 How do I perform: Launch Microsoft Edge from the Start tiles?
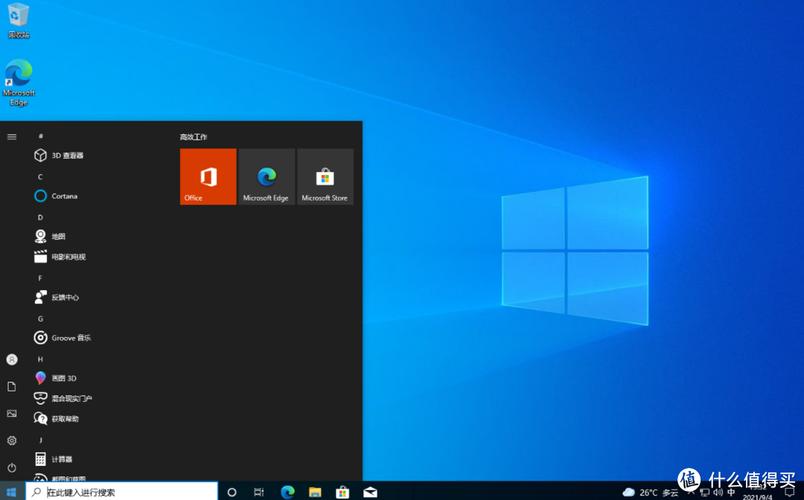tap(266, 177)
